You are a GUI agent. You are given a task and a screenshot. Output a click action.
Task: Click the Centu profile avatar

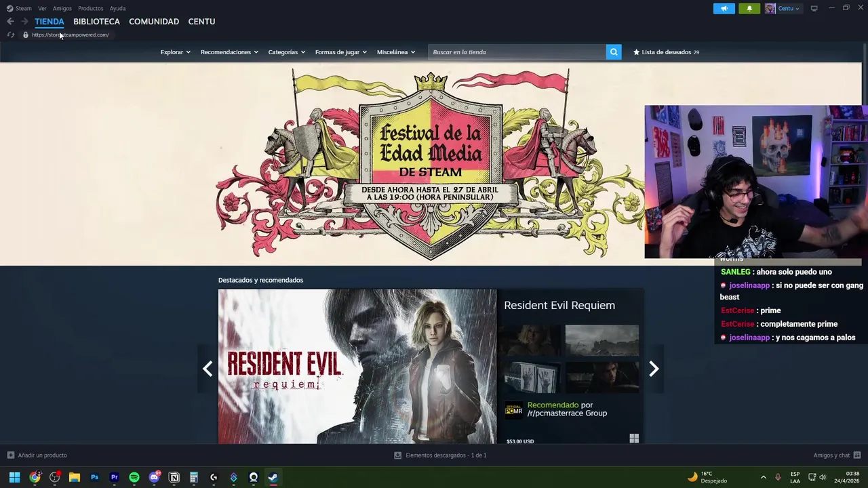(770, 8)
